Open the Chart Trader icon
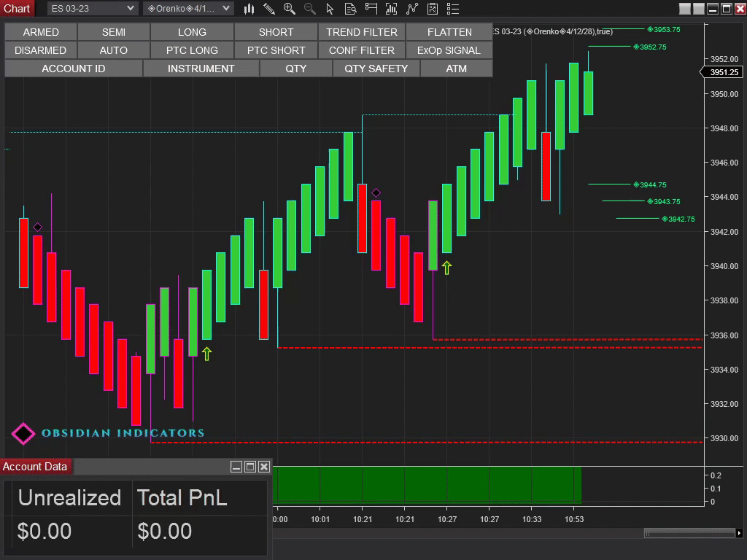Viewport: 747px width, 560px height. 371,9
